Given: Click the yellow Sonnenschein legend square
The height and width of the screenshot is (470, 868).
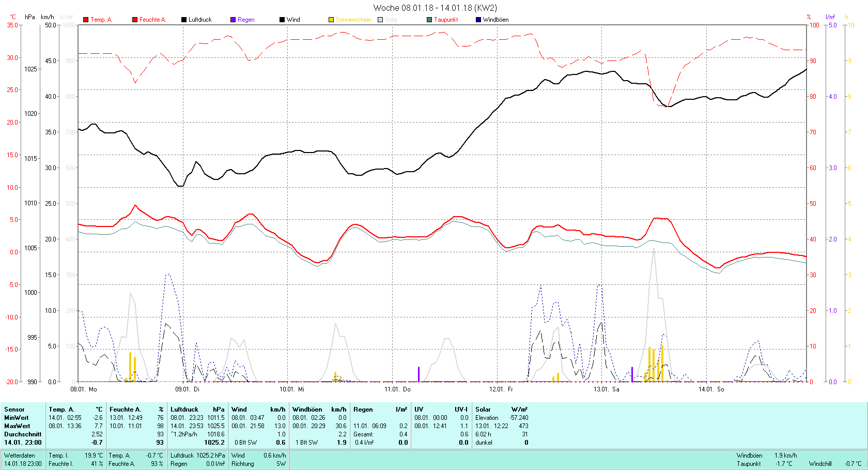Looking at the screenshot, I should click(331, 20).
